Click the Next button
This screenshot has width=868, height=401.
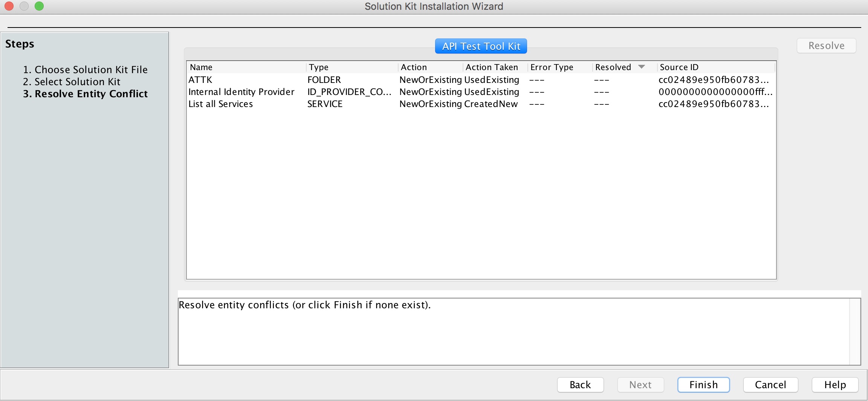pos(640,385)
